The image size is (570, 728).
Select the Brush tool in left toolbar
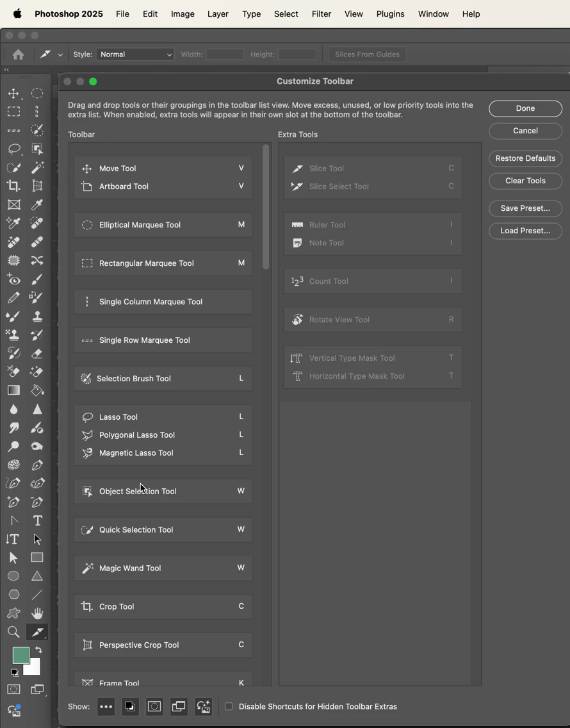pos(37,279)
